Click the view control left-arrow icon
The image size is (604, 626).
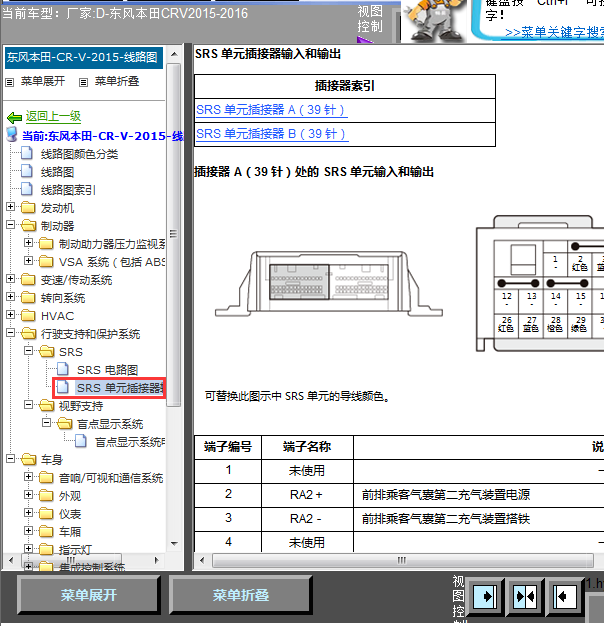point(564,597)
